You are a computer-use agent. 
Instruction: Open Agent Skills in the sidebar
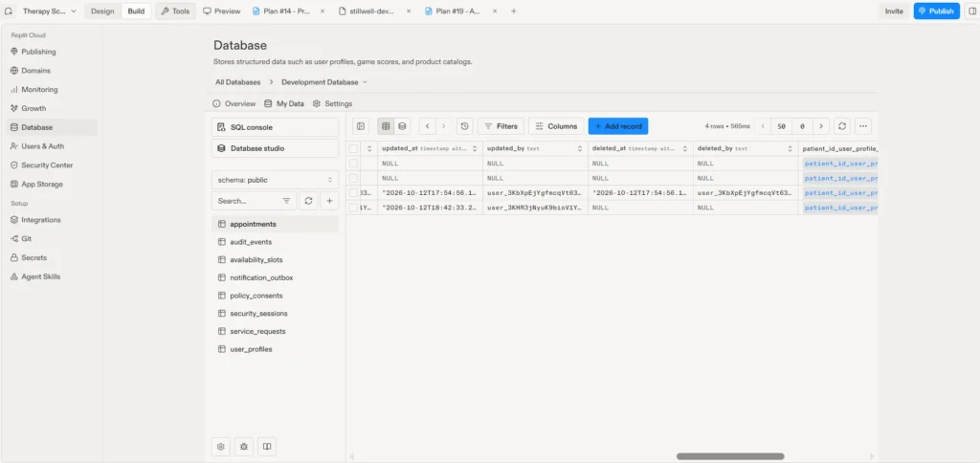click(50, 276)
